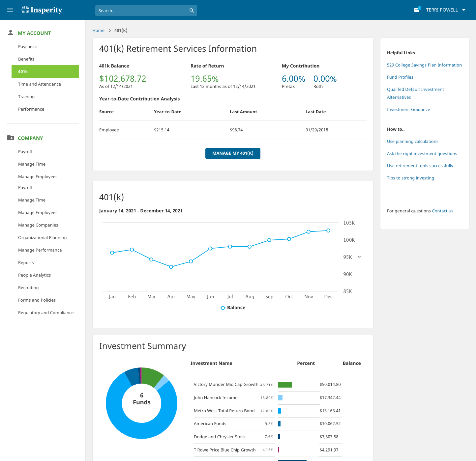The width and height of the screenshot is (476, 461).
Task: Expand the Terri Powell user dropdown
Action: tap(464, 10)
